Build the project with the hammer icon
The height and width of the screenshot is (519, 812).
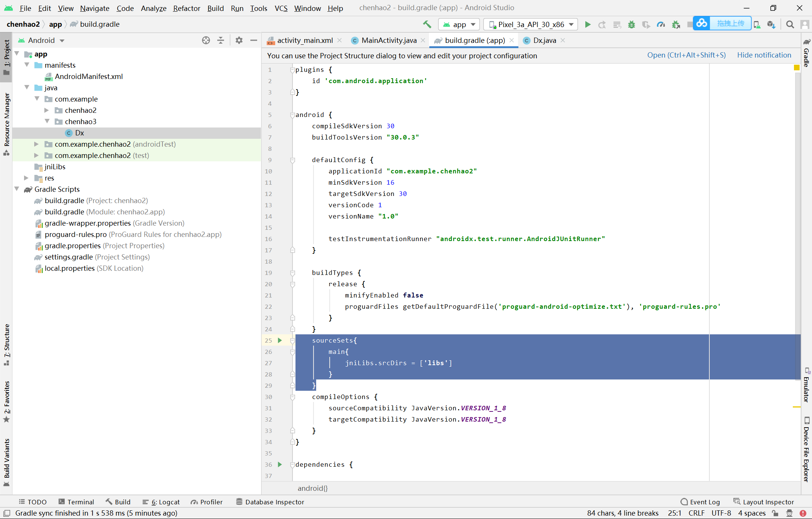coord(427,24)
